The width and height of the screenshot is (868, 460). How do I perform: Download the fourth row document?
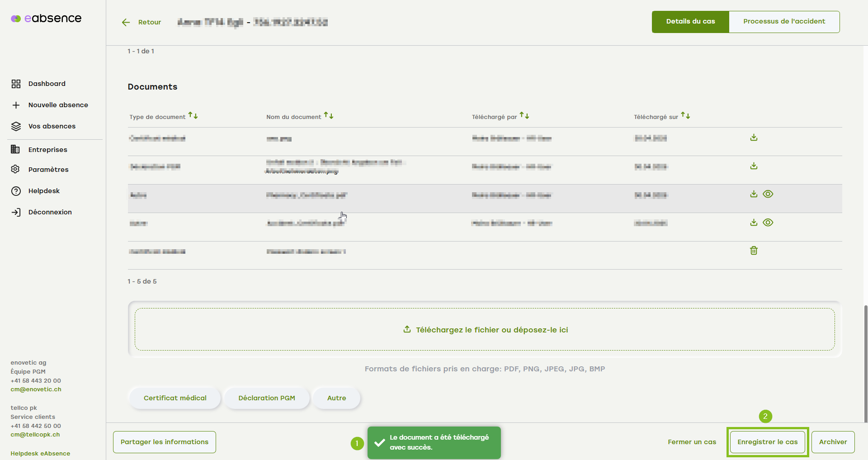click(754, 223)
